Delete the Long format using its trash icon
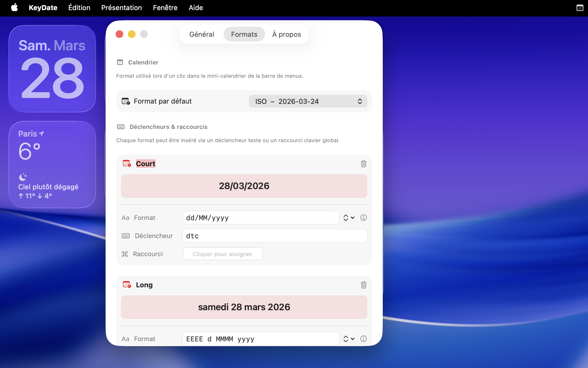This screenshot has width=588, height=368. 364,285
